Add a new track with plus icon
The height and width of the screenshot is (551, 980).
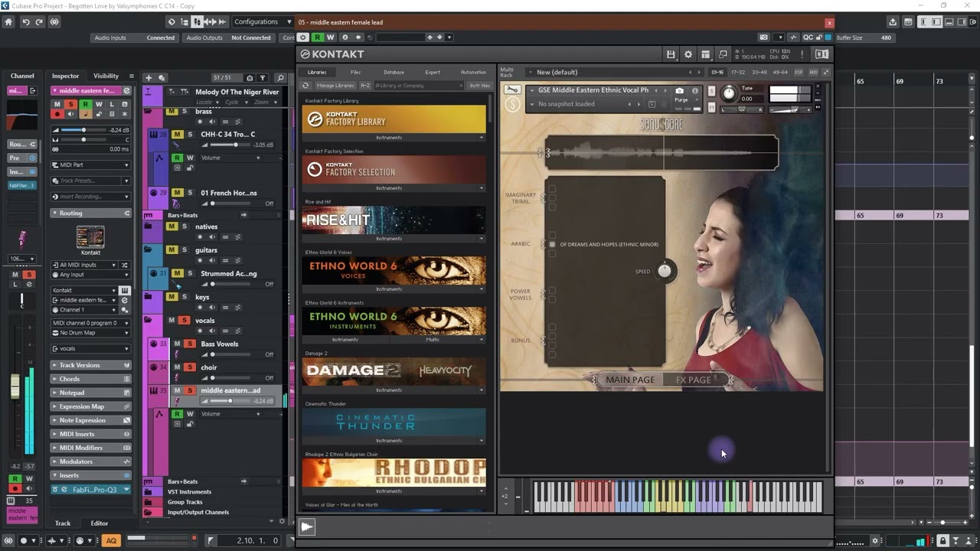(149, 77)
